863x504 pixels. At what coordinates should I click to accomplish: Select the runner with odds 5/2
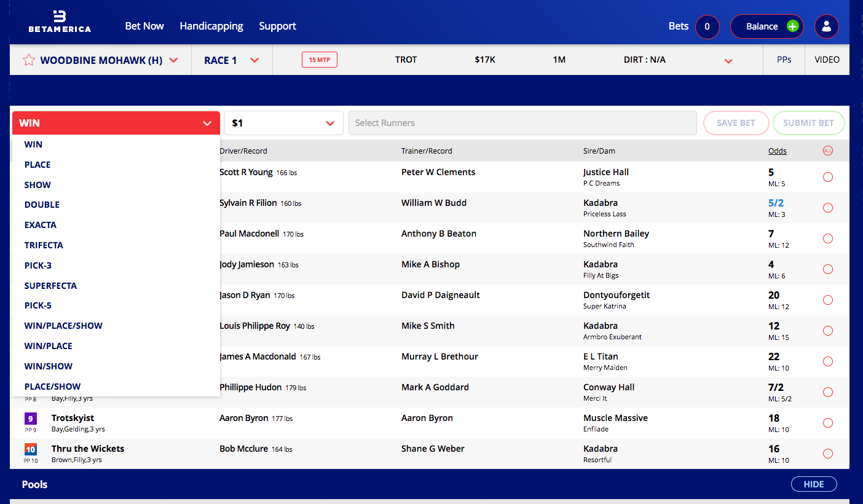[827, 208]
